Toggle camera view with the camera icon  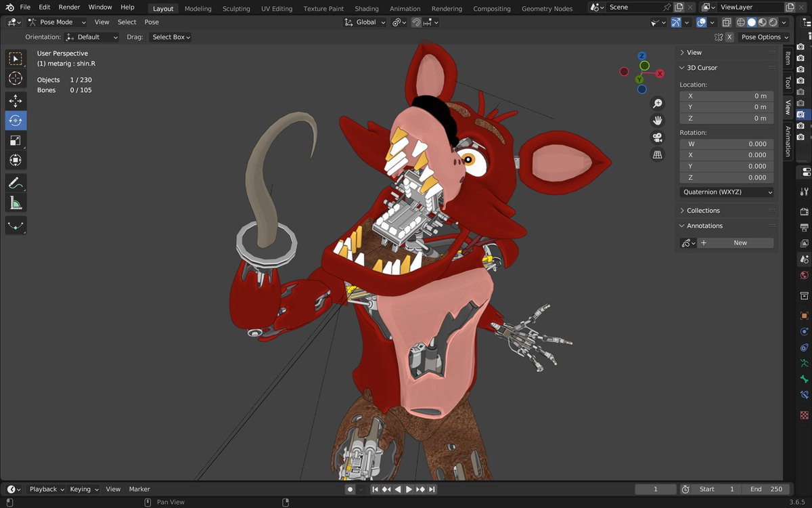[x=658, y=137]
